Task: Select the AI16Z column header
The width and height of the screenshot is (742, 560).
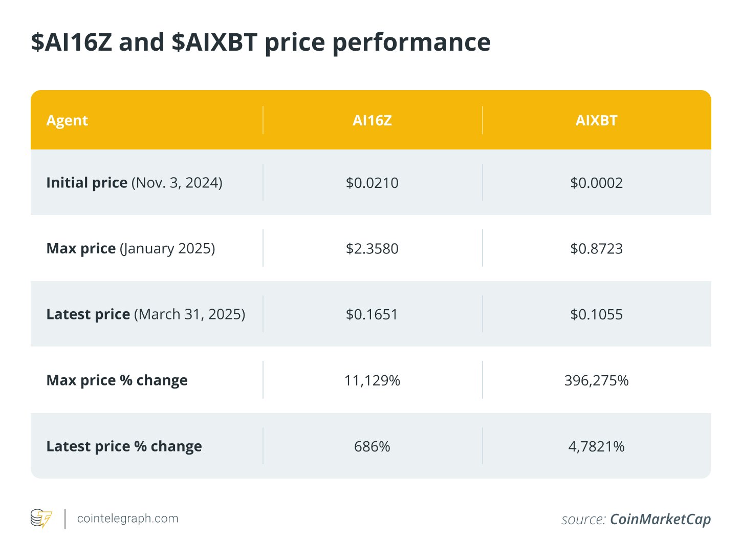Action: point(372,121)
